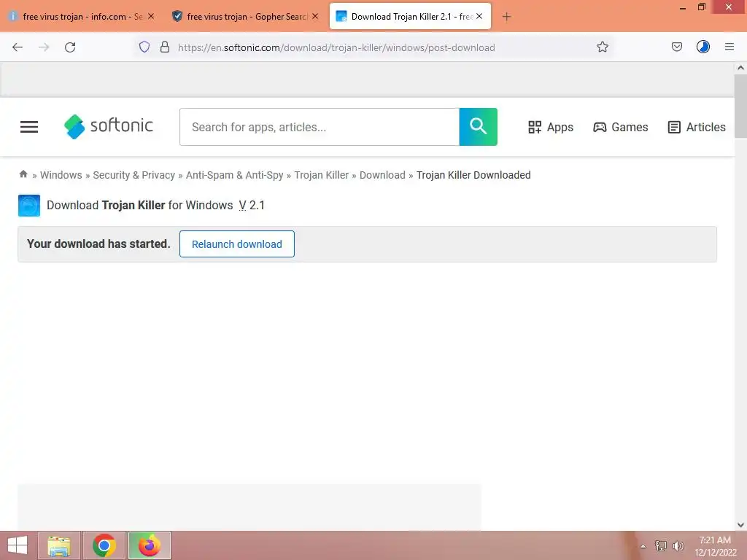Open Windows Start menu

[18, 545]
